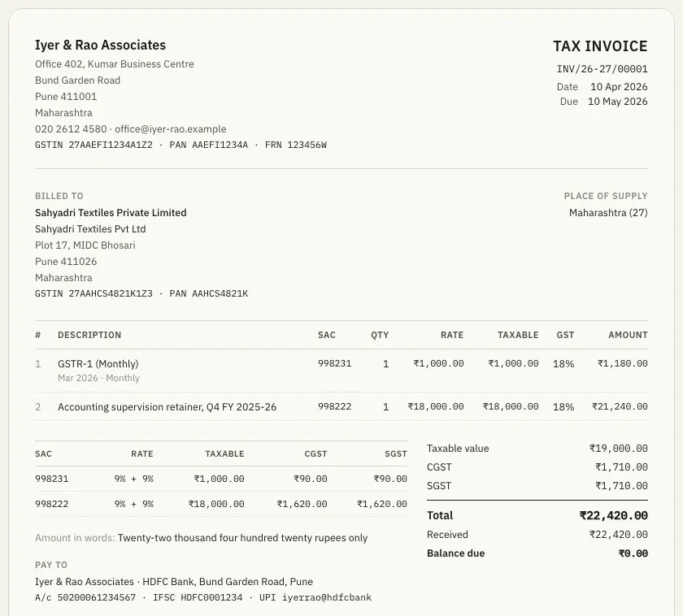Click the 'SGST' header in the SAC summary table

396,453
